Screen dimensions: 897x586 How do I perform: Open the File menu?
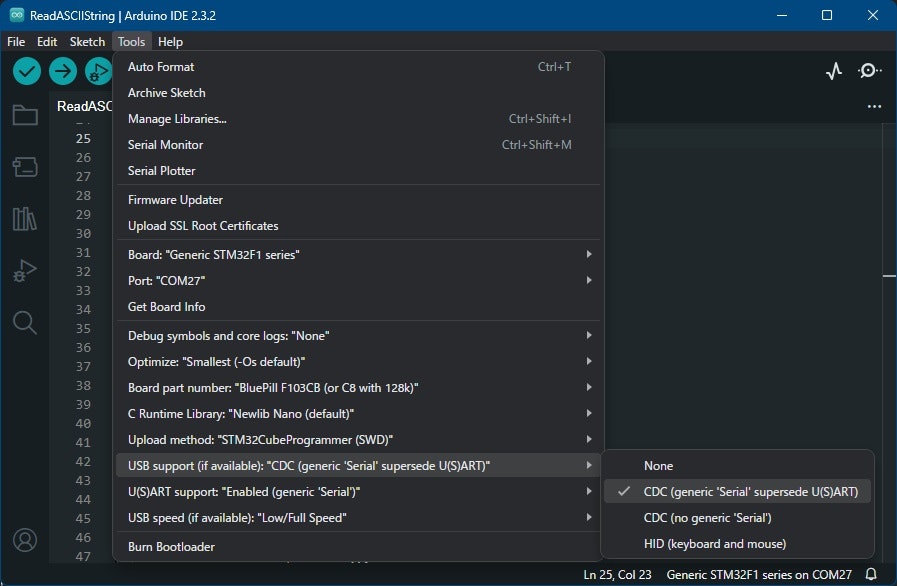coord(16,42)
